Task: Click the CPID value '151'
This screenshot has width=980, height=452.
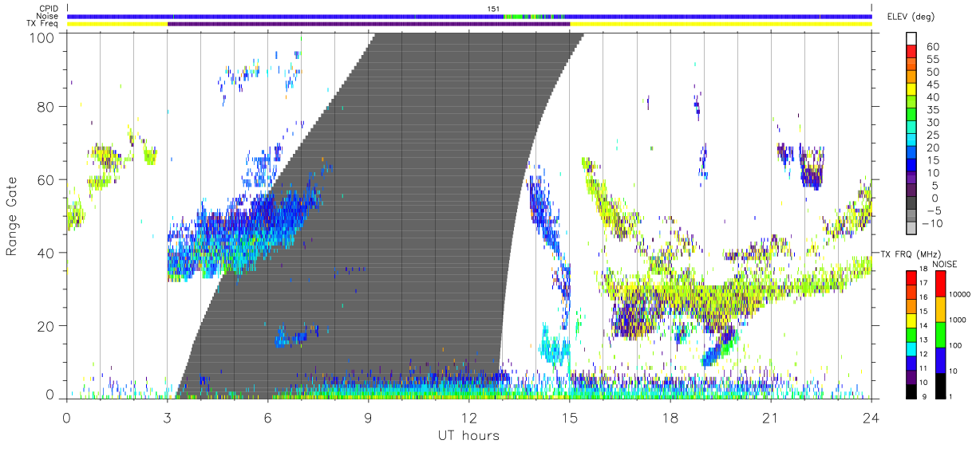Action: pos(493,9)
